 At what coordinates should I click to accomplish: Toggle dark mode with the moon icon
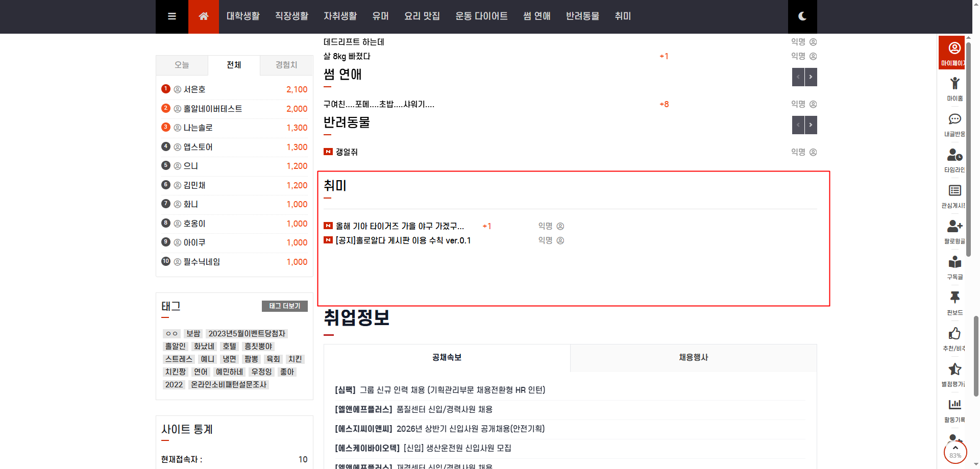click(802, 16)
